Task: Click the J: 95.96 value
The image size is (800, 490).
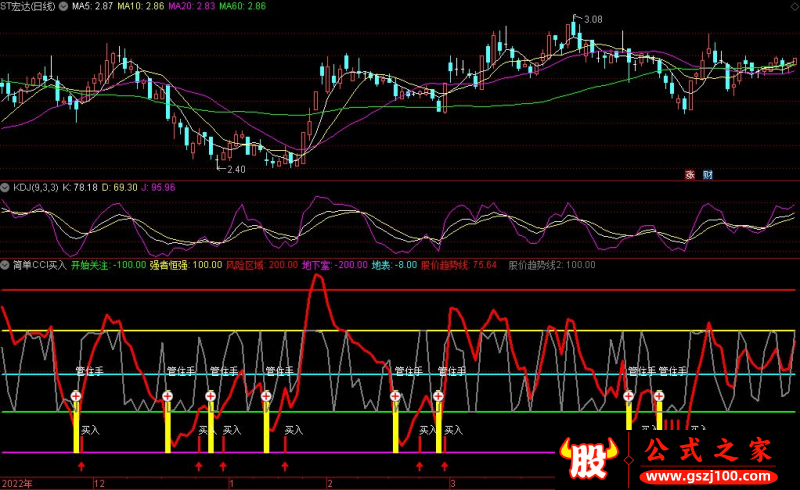Action: point(158,188)
